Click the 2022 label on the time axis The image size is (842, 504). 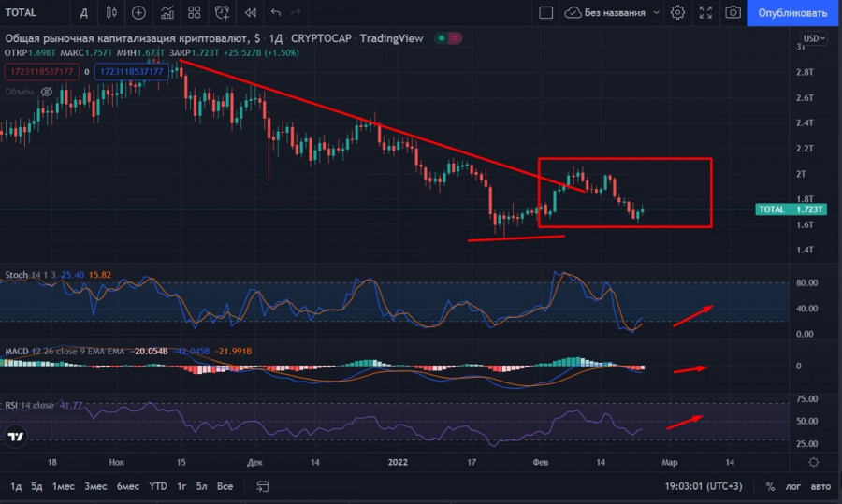click(398, 462)
